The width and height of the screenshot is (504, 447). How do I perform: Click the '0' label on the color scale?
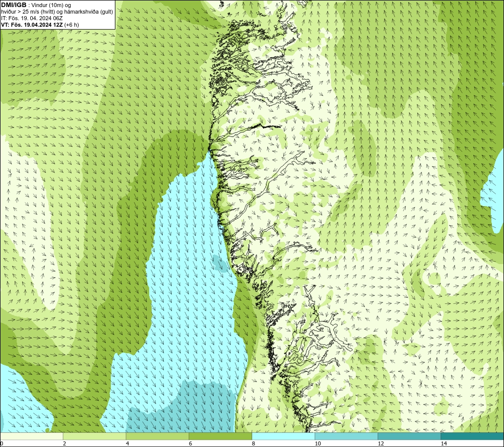(x=2, y=443)
